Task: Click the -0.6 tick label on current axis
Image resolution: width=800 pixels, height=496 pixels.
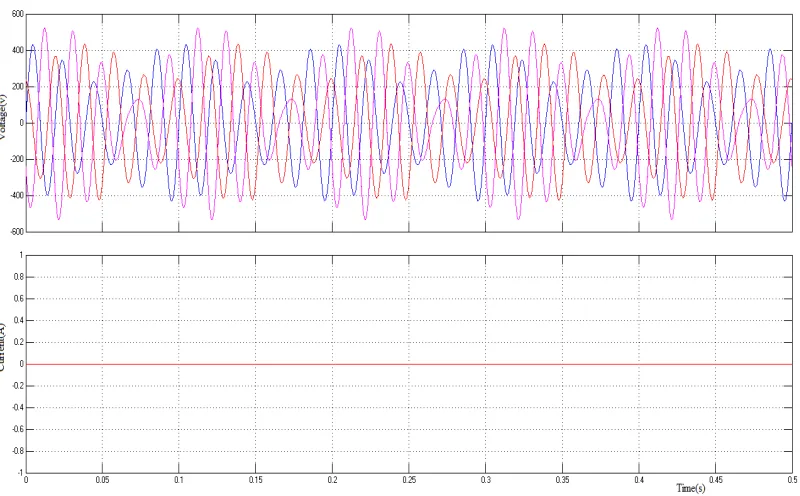Action: click(18, 430)
